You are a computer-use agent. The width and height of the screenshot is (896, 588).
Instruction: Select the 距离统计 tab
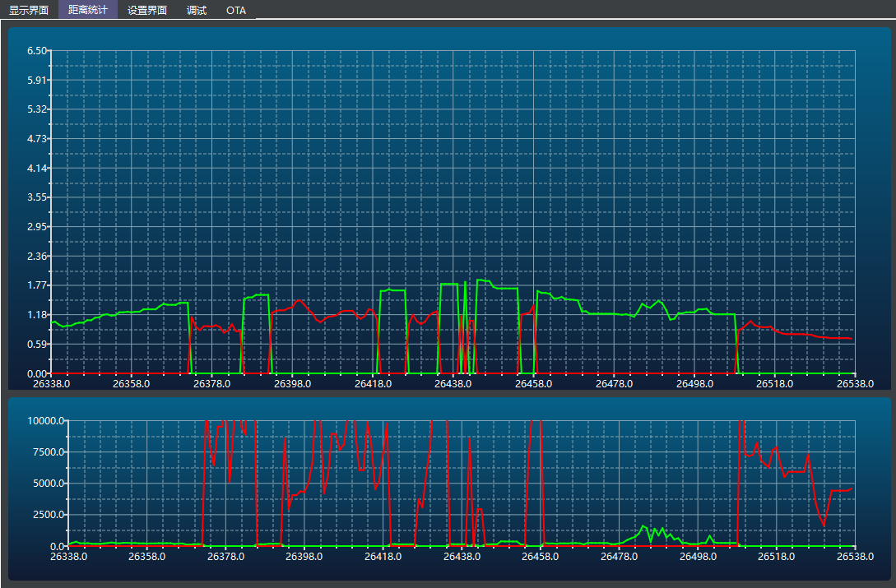pos(88,11)
